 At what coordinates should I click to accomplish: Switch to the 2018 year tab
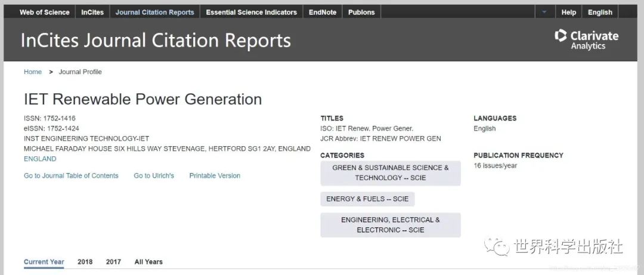(85, 262)
